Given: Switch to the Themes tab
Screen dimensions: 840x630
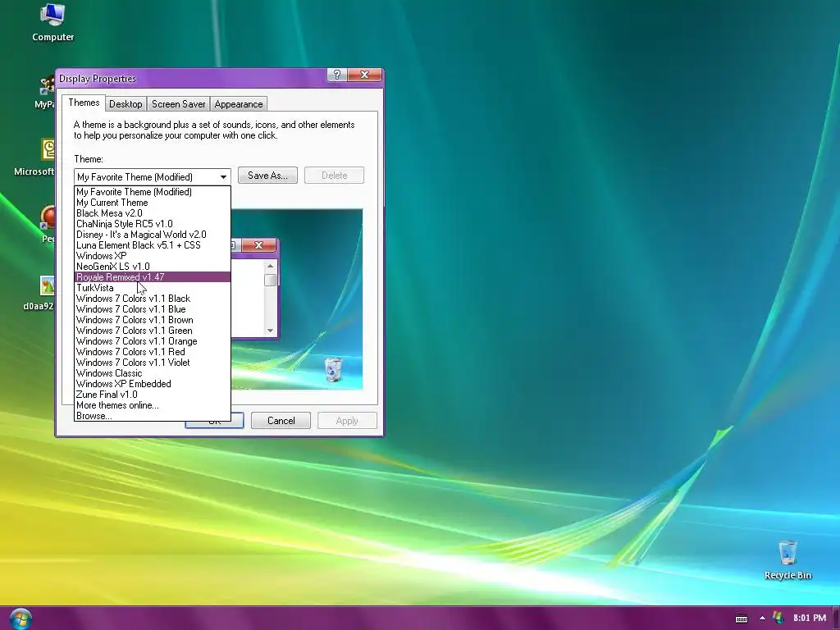Looking at the screenshot, I should 84,103.
